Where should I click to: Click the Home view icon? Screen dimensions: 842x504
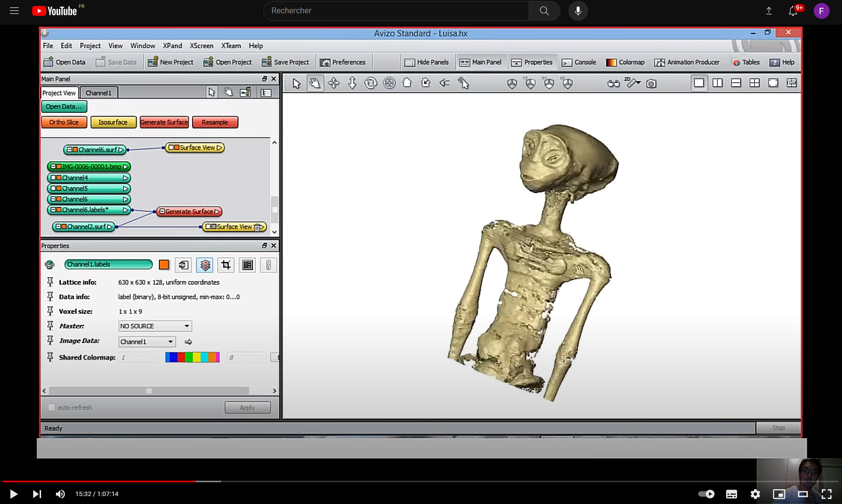pos(407,83)
